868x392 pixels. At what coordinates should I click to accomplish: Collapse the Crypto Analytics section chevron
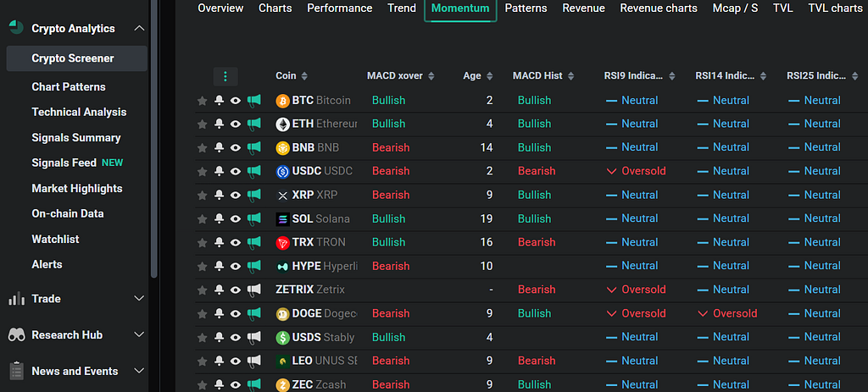[140, 28]
